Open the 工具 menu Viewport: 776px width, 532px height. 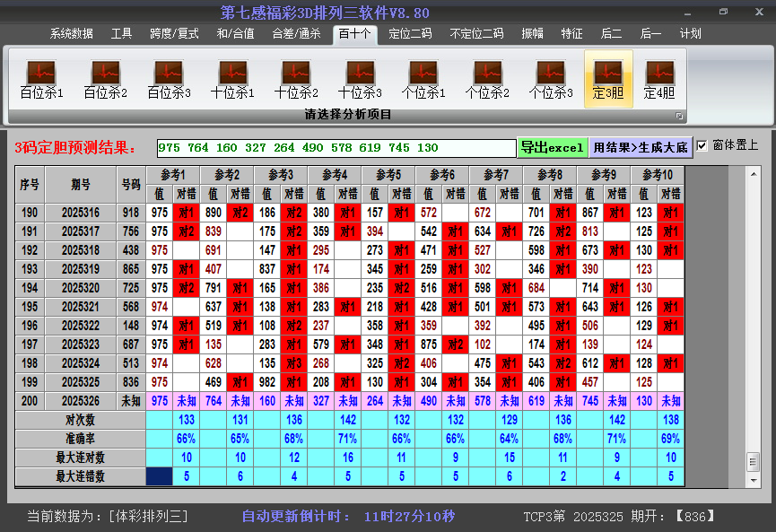122,33
